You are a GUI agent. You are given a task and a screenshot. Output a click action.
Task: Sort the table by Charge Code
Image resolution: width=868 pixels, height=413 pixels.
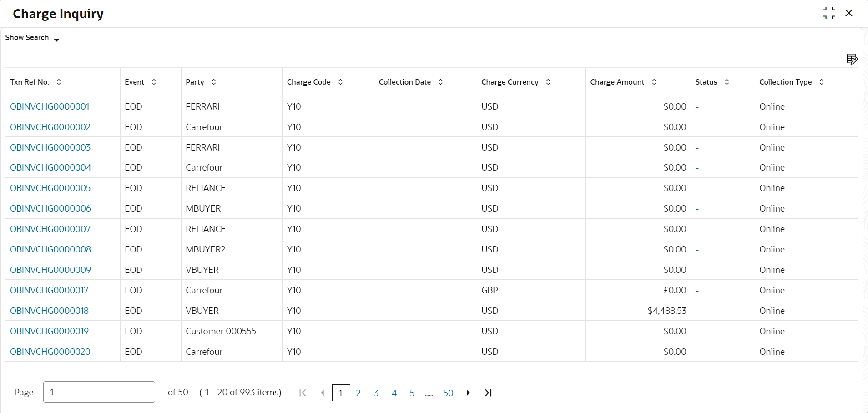click(340, 82)
